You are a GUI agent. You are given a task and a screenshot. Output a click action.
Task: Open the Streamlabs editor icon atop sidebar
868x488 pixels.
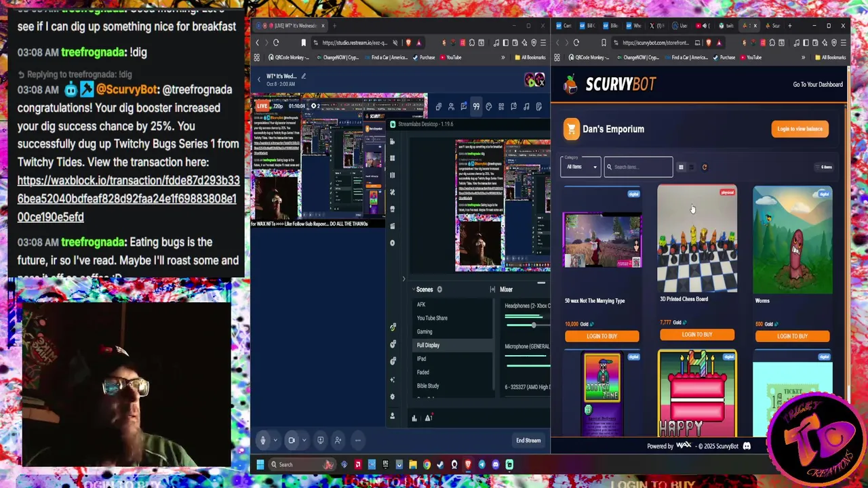click(392, 142)
